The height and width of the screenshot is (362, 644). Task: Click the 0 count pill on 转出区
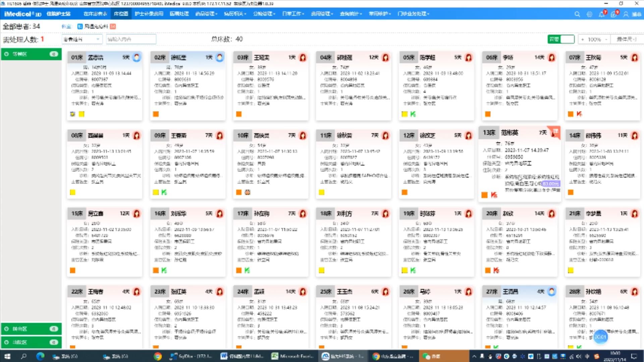click(54, 329)
